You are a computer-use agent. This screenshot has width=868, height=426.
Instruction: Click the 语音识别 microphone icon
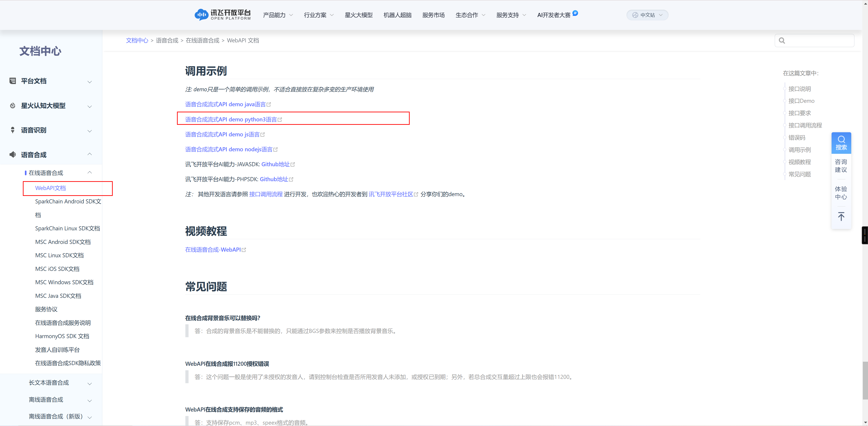coord(13,130)
